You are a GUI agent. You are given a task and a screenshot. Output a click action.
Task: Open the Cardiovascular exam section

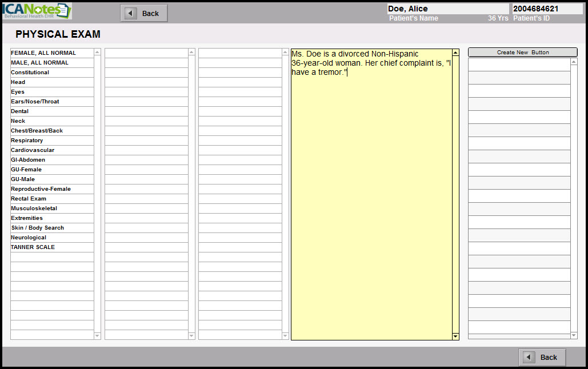[x=33, y=150]
